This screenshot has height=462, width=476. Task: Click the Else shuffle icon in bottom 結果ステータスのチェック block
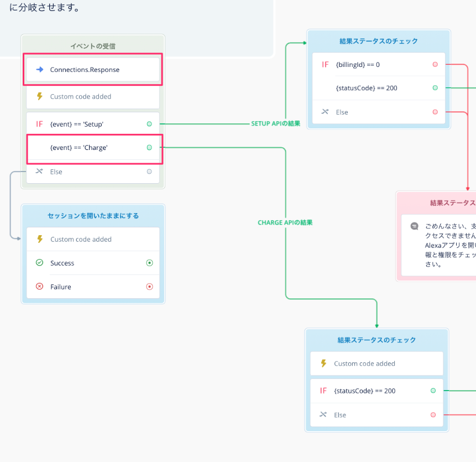(323, 414)
